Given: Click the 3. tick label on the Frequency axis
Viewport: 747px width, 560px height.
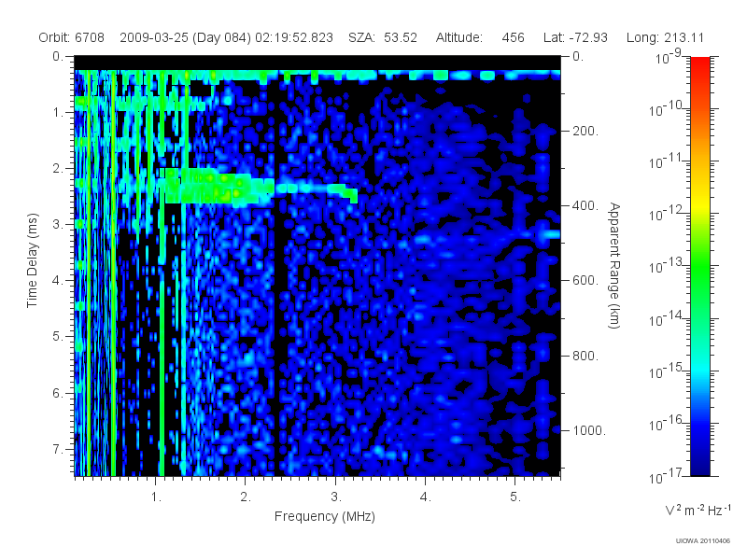Looking at the screenshot, I should (x=336, y=497).
